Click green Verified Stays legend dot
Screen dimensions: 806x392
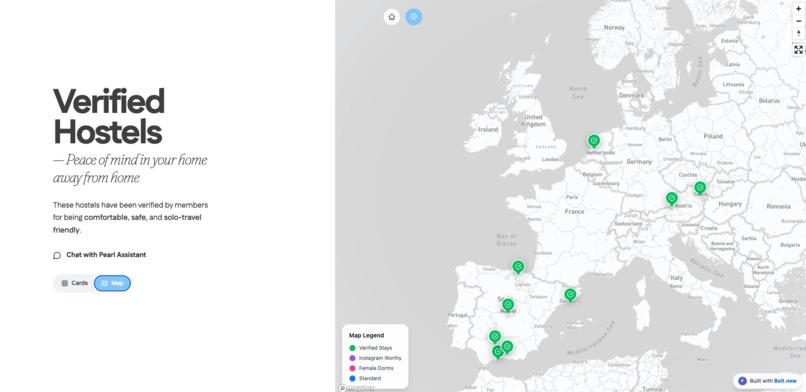point(352,348)
